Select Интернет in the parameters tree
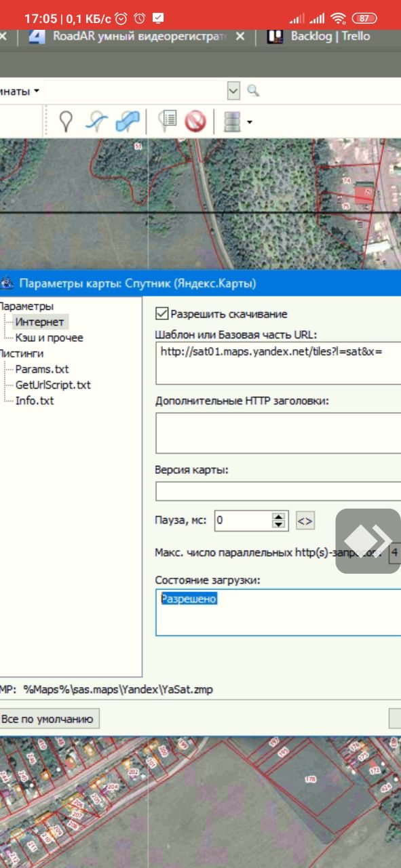401x868 pixels. [x=39, y=322]
